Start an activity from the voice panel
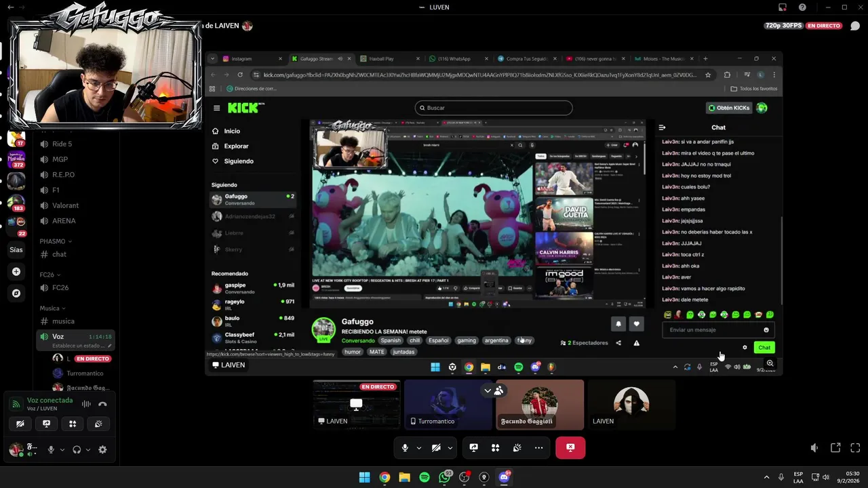 point(73,424)
